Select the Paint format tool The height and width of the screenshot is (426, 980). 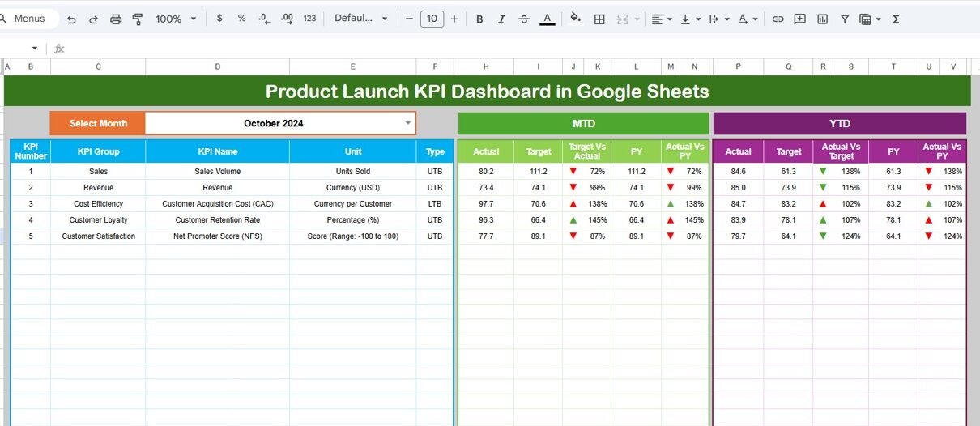[x=138, y=19]
